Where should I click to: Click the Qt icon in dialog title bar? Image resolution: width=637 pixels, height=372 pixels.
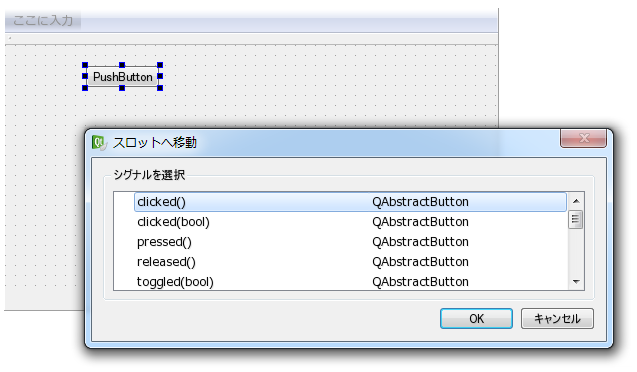point(99,143)
